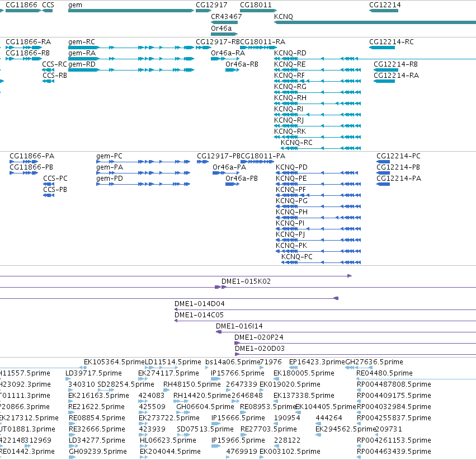Click the gem-PA protein feature
The width and height of the screenshot is (476, 460).
[x=143, y=173]
